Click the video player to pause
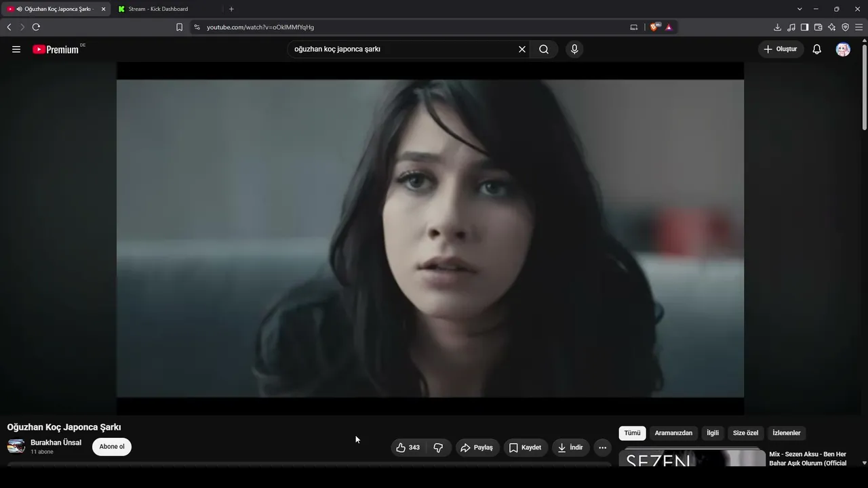 coord(430,239)
